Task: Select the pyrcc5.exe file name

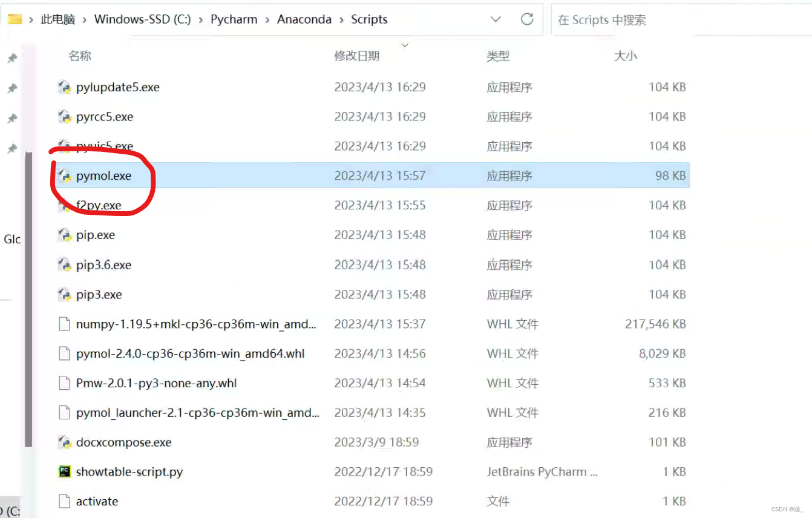Action: [105, 117]
